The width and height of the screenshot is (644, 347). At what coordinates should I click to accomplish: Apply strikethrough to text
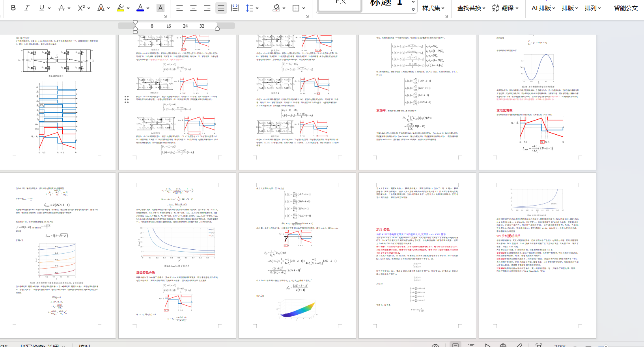61,8
